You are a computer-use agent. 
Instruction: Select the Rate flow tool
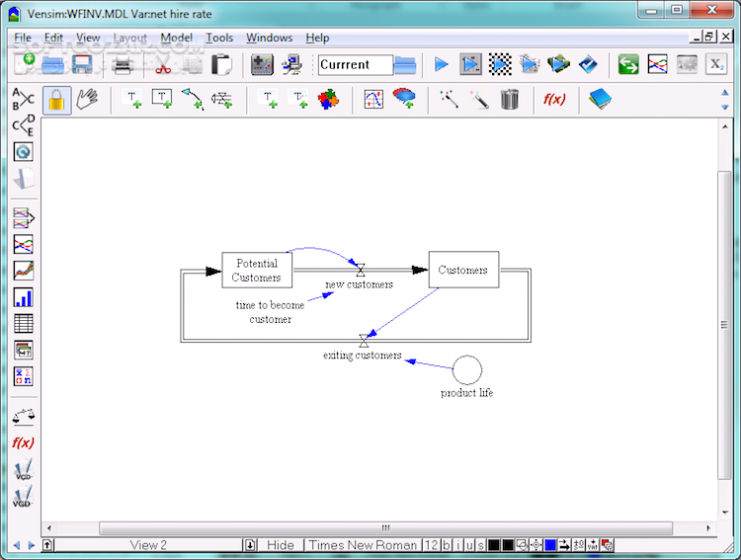pyautogui.click(x=221, y=99)
